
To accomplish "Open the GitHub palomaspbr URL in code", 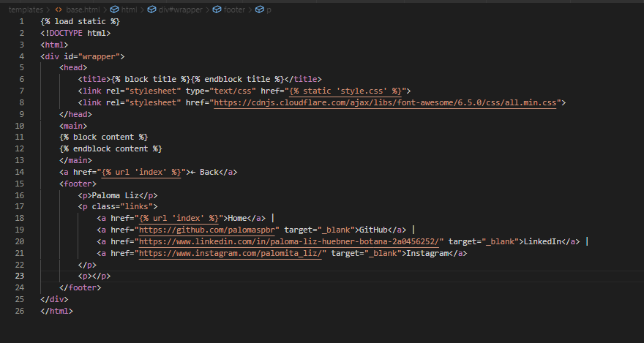I will (209, 230).
